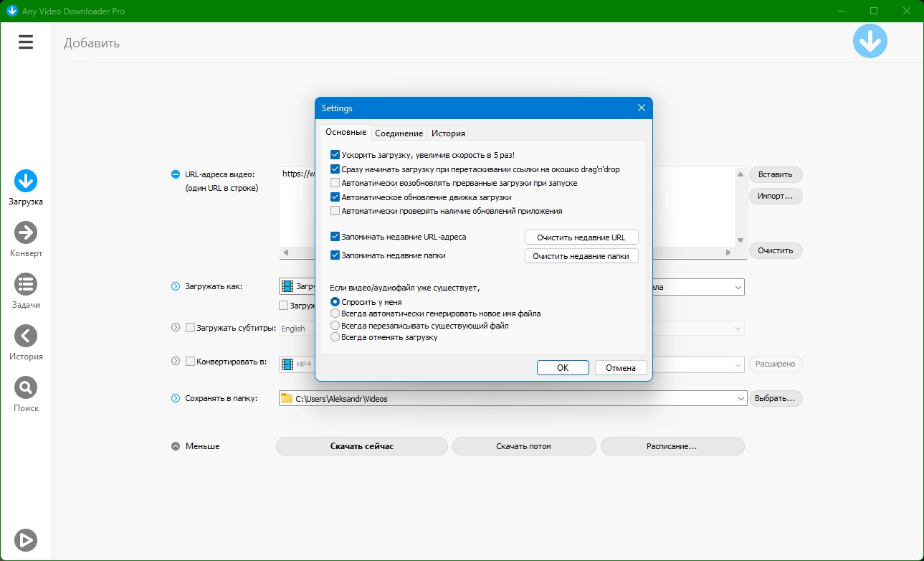Enable Автоматически проверять наличие обновлений приложения
This screenshot has width=924, height=561.
tap(335, 211)
